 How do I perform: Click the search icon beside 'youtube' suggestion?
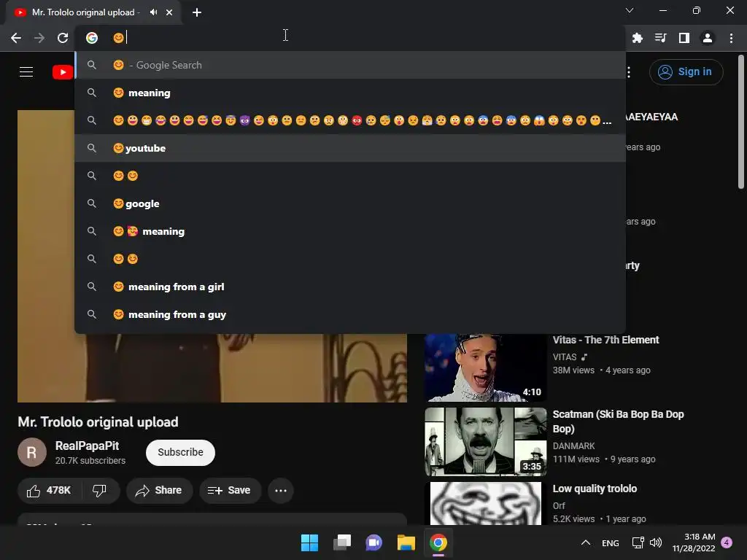(92, 148)
